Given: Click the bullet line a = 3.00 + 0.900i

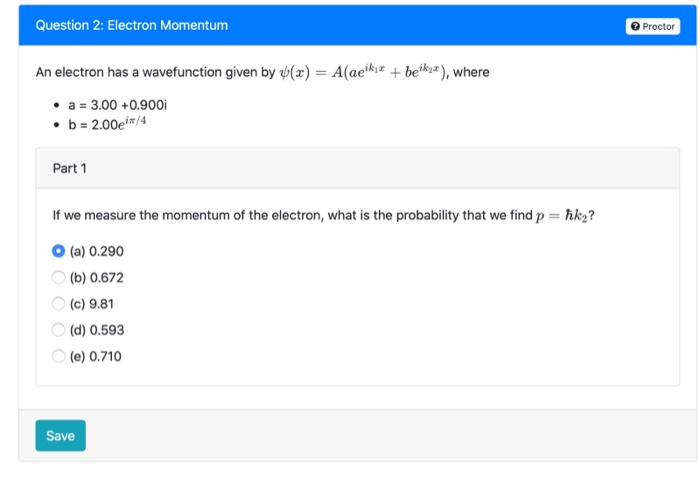Looking at the screenshot, I should [x=112, y=102].
